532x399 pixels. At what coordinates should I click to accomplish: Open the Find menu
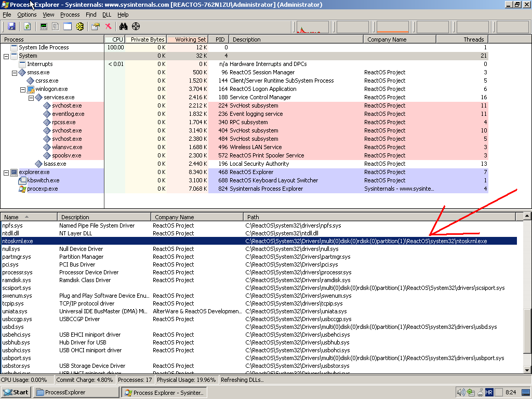pos(91,15)
